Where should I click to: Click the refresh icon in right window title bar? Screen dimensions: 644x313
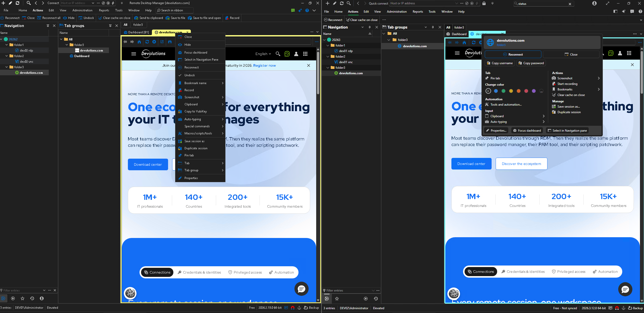pyautogui.click(x=342, y=3)
